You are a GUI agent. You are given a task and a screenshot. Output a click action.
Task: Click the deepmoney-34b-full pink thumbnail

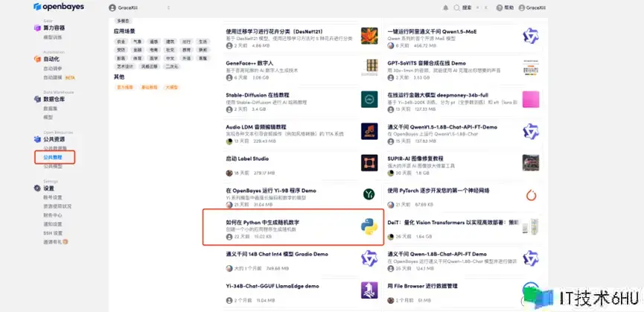(x=531, y=99)
